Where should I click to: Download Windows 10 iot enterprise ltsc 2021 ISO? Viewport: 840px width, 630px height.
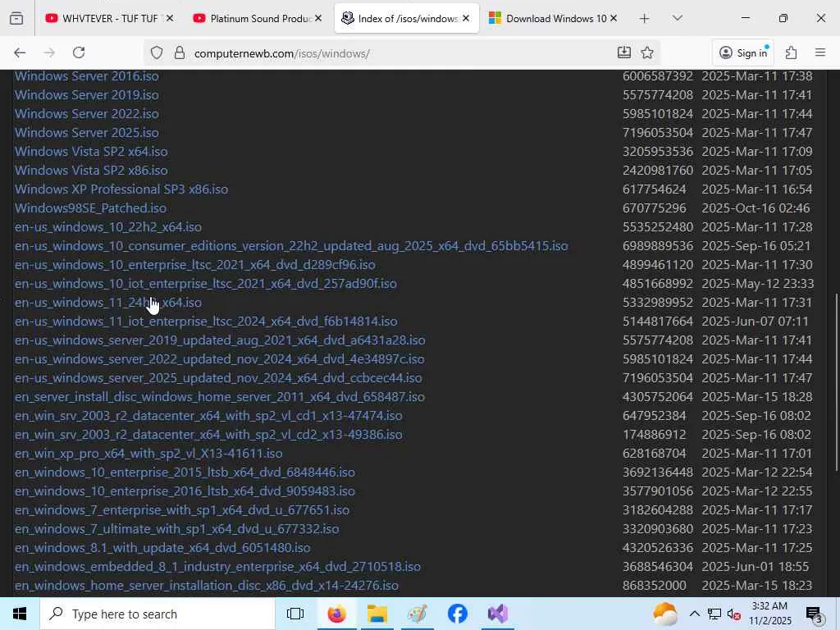[206, 283]
